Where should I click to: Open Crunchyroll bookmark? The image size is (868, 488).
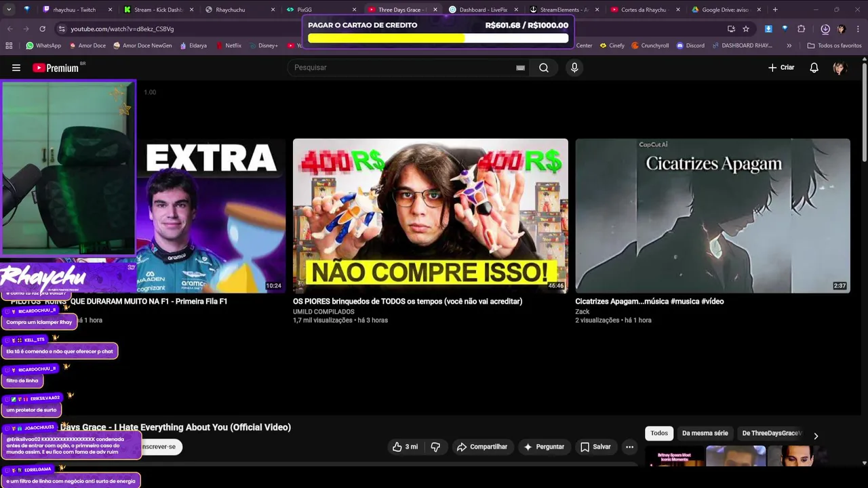pos(650,45)
